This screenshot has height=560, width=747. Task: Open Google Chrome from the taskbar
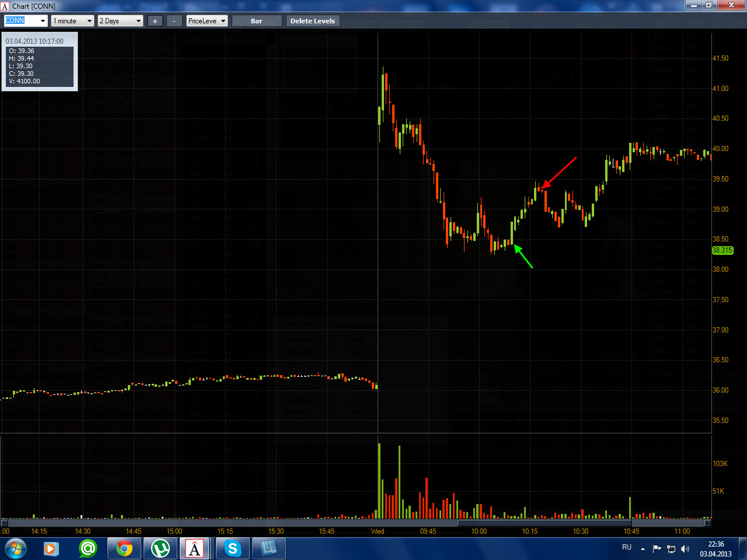124,549
